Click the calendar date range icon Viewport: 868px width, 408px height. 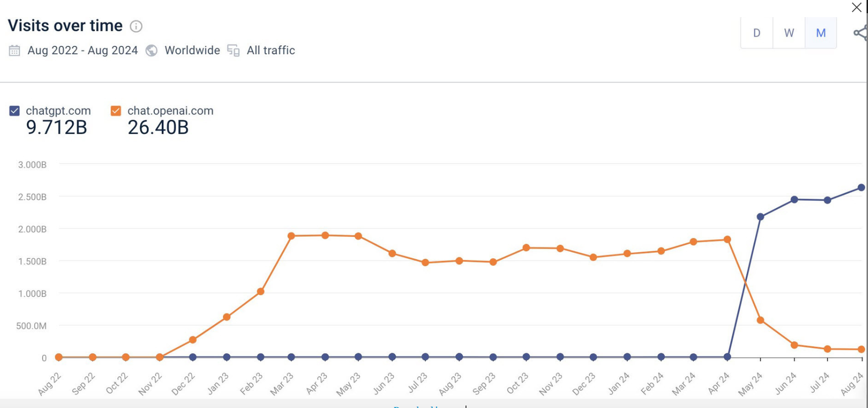[15, 50]
